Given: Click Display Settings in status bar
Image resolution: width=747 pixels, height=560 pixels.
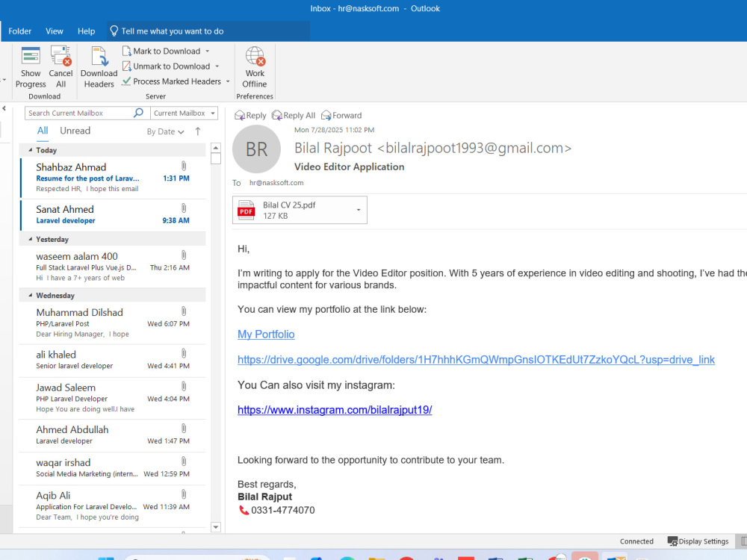Looking at the screenshot, I should [698, 541].
